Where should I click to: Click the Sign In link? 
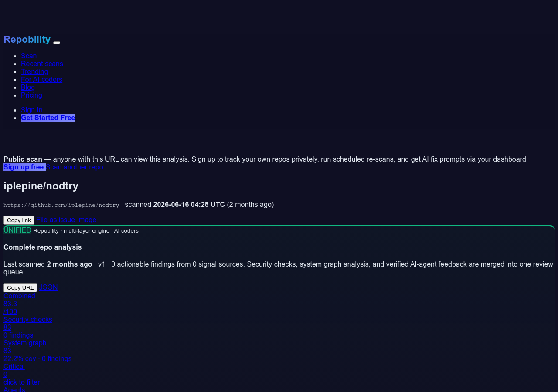[x=32, y=110]
